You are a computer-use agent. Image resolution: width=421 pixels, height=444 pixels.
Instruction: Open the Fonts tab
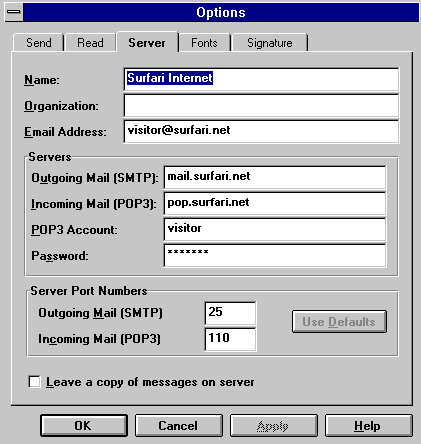click(204, 43)
